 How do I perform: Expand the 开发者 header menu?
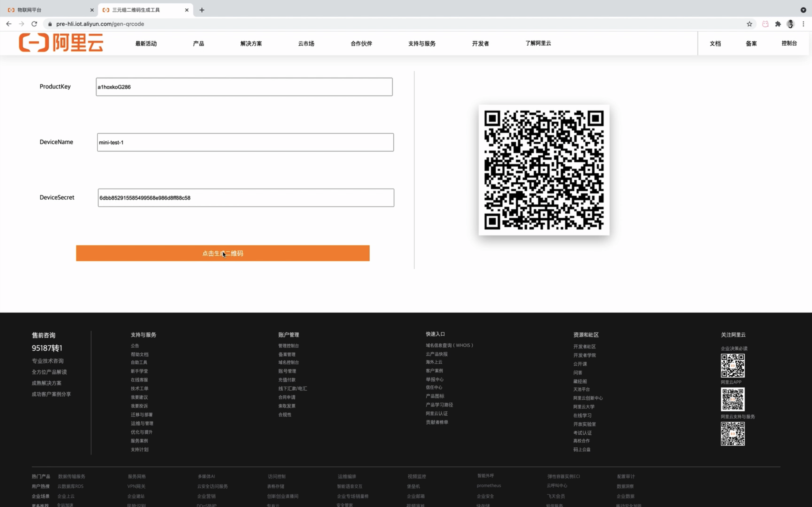[x=480, y=44]
